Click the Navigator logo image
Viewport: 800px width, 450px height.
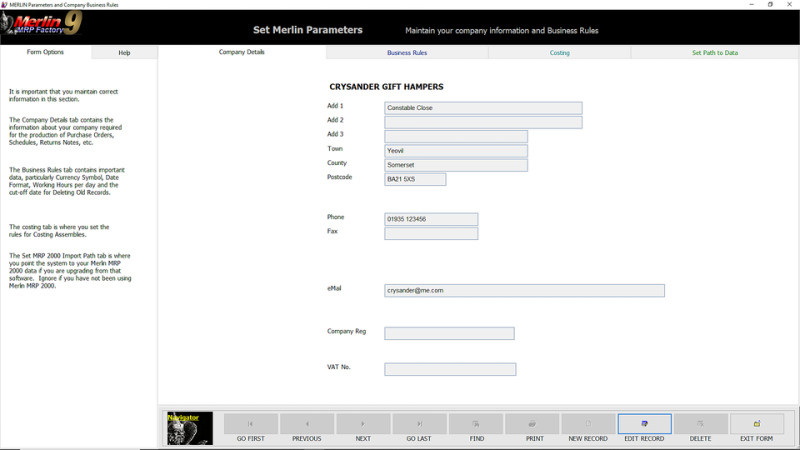[x=190, y=428]
